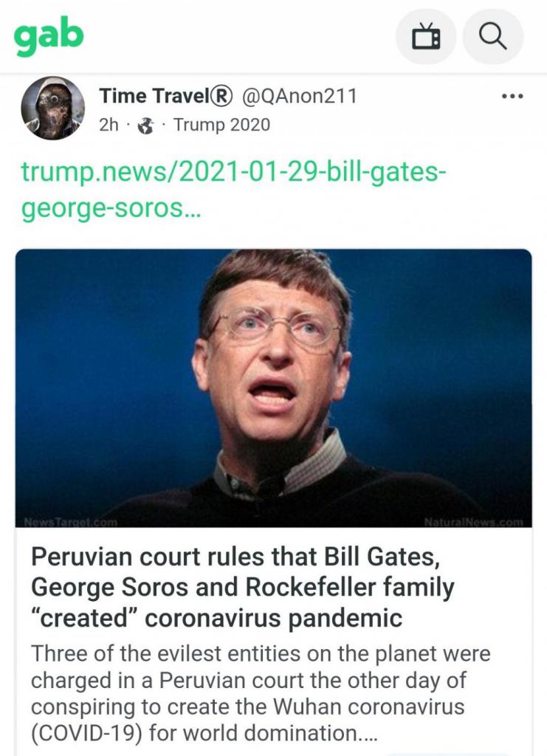Click the NaturalNews.com watermark on the image
The width and height of the screenshot is (547, 756).
click(x=472, y=522)
